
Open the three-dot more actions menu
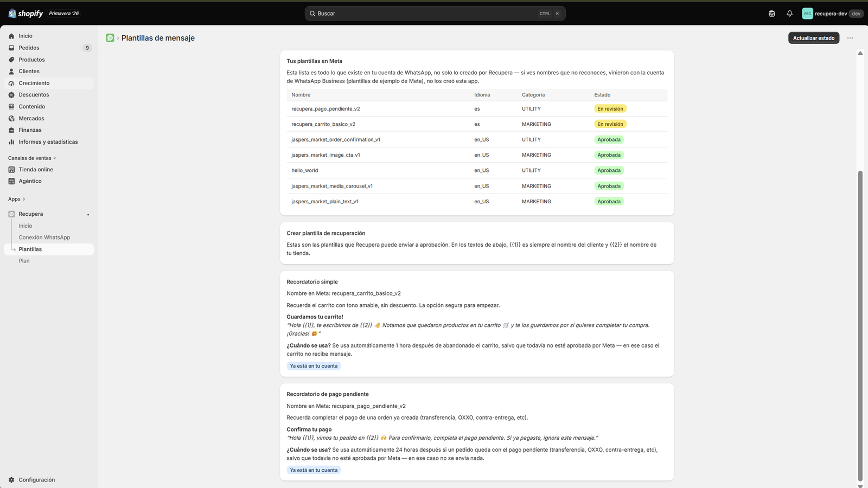point(850,38)
